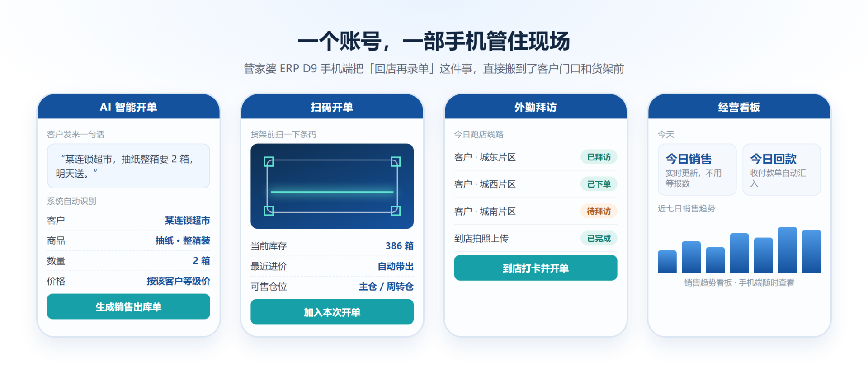Click the 主仓 / 周转仓 warehouse value
The height and width of the screenshot is (376, 868).
pyautogui.click(x=386, y=287)
